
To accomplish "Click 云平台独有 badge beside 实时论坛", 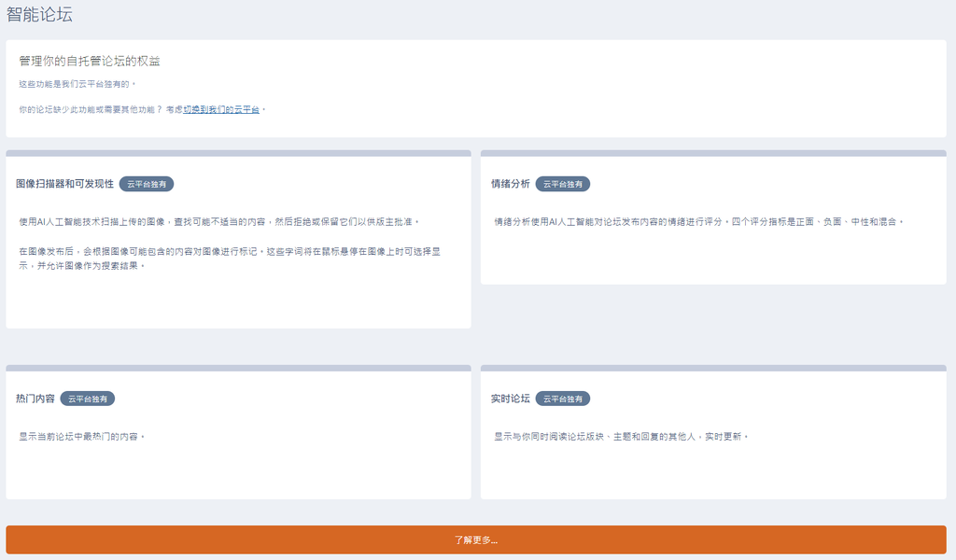I will pos(563,399).
